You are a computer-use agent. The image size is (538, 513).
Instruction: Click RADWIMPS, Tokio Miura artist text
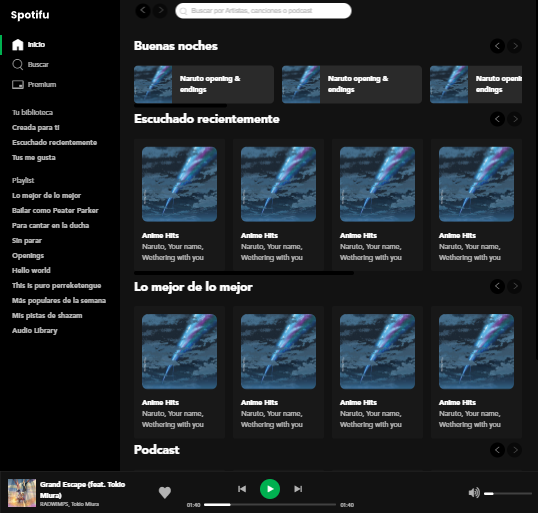click(x=69, y=504)
